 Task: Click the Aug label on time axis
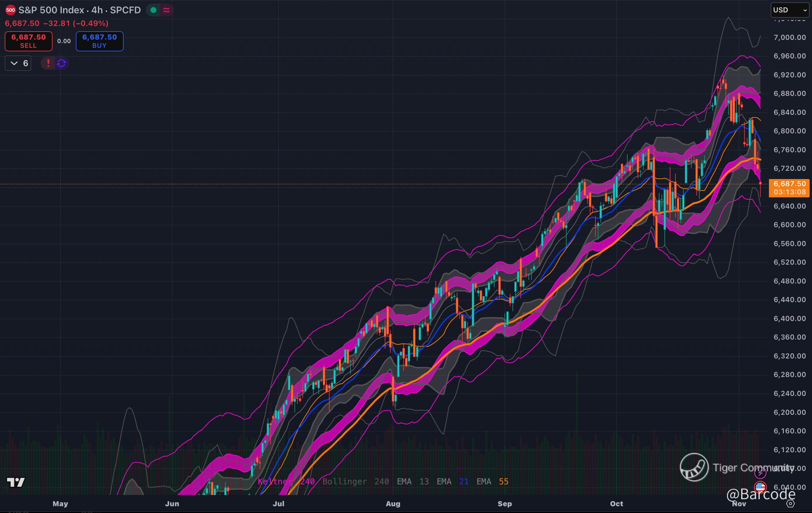click(393, 504)
